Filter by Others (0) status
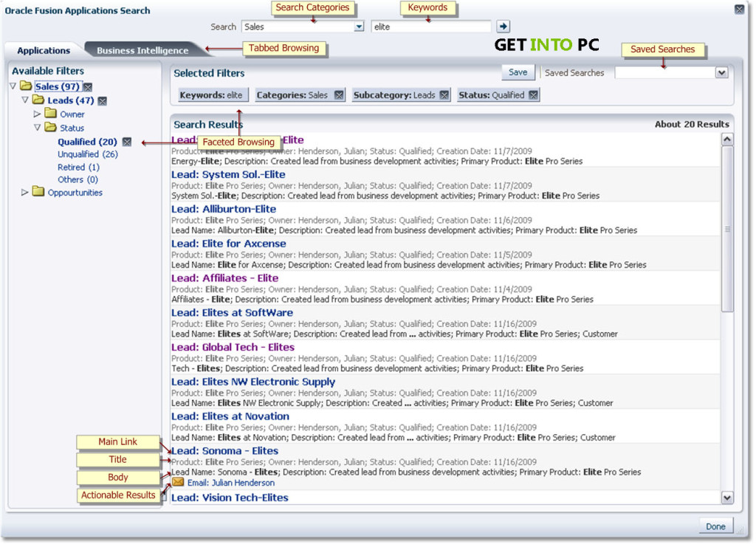The width and height of the screenshot is (756, 544). pyautogui.click(x=78, y=179)
